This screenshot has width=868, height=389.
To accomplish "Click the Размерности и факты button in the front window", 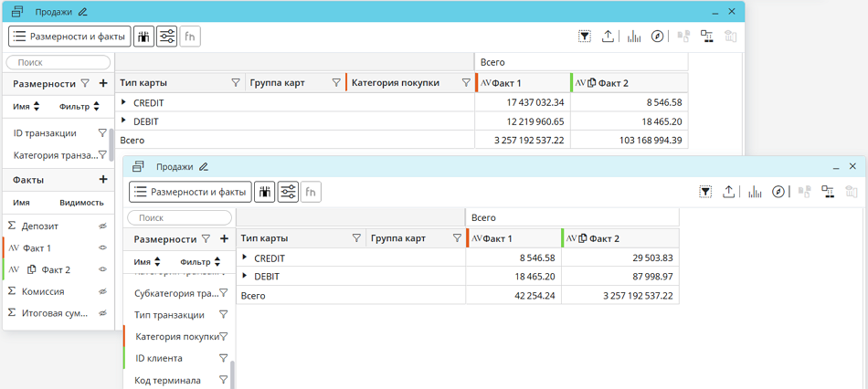I will pos(190,192).
